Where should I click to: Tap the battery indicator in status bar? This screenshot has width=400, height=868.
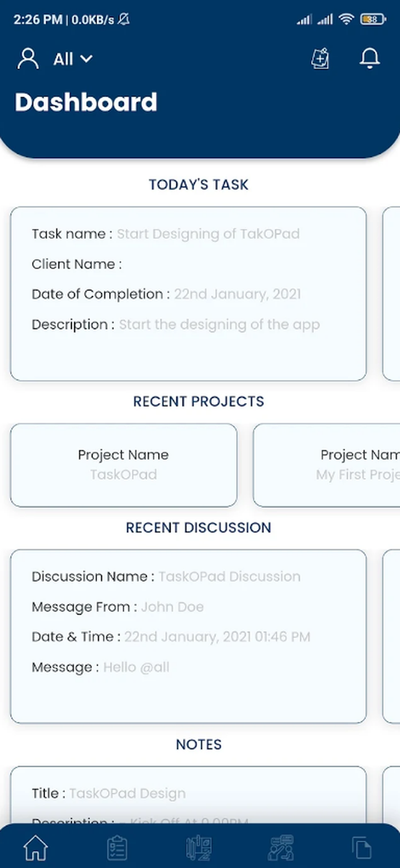373,19
